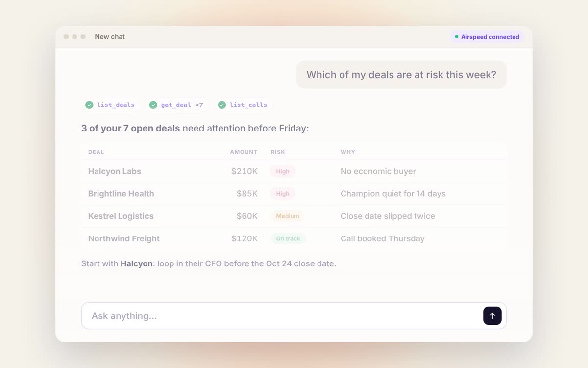Select the Brightline Health deal name
The width and height of the screenshot is (588, 368).
click(121, 194)
